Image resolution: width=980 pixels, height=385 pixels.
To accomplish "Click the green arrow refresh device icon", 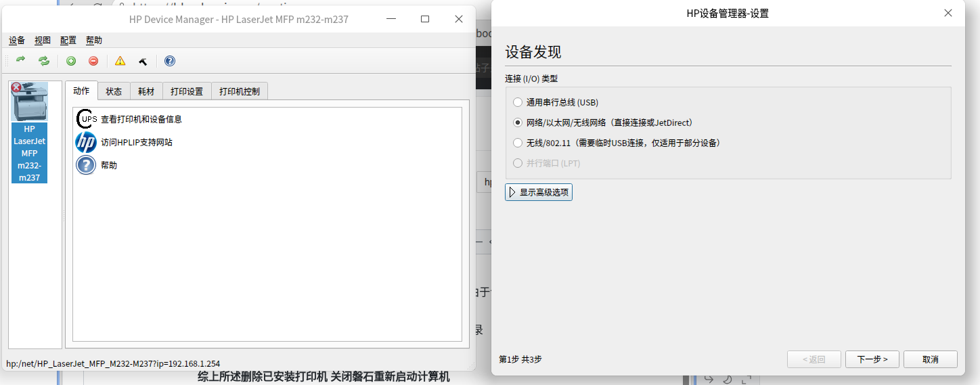I will click(x=21, y=61).
